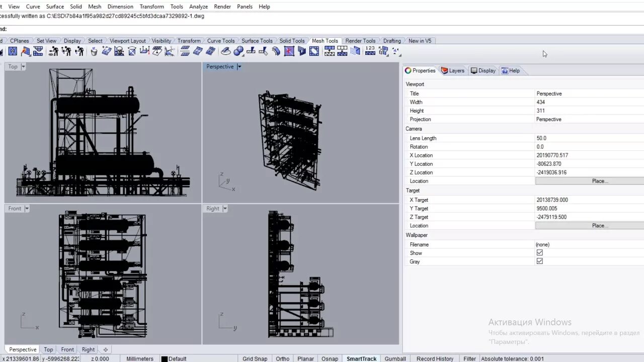The width and height of the screenshot is (644, 362).
Task: Click the skull icon in Mesh Tools toolbar
Action: (119, 51)
